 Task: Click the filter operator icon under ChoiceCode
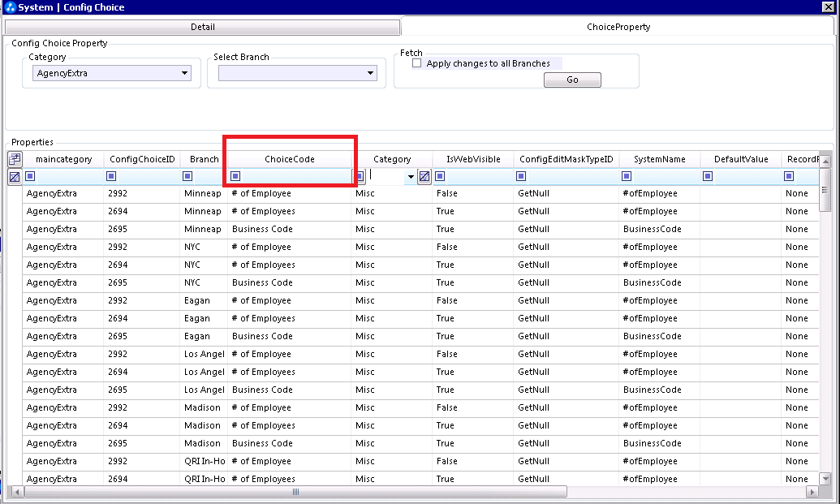(235, 176)
